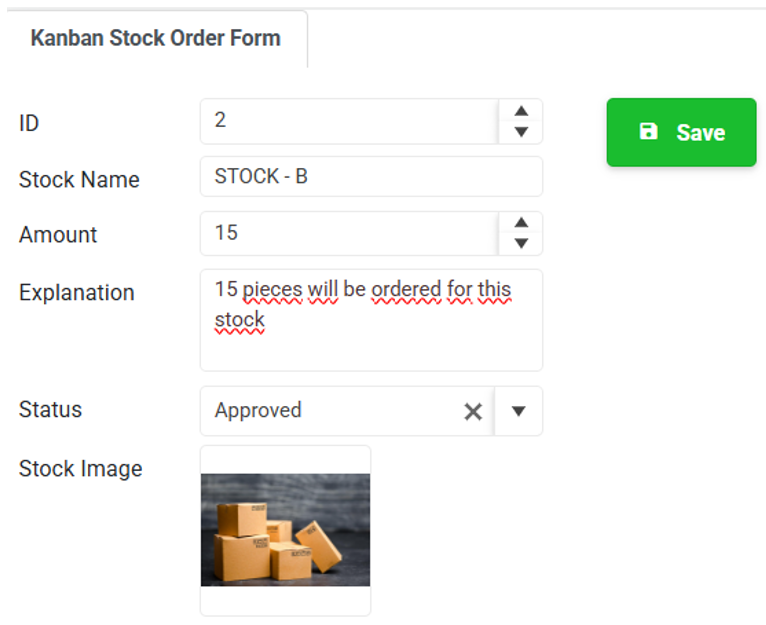The width and height of the screenshot is (766, 625).
Task: Click the Explanation field label
Action: click(x=77, y=293)
